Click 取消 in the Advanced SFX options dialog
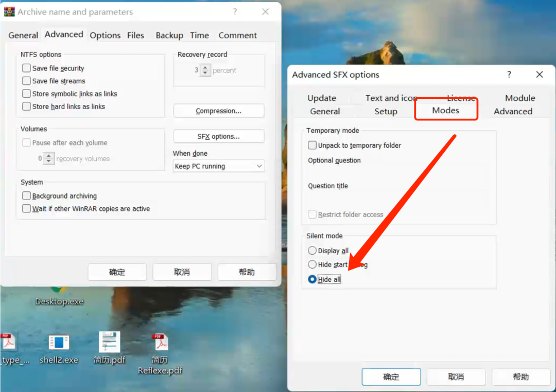 pos(456,377)
